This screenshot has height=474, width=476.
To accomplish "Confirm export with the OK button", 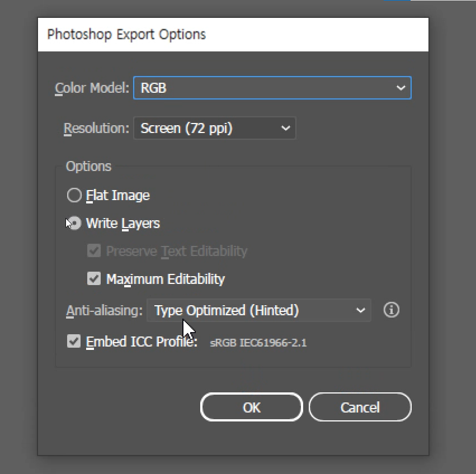I will (x=251, y=407).
